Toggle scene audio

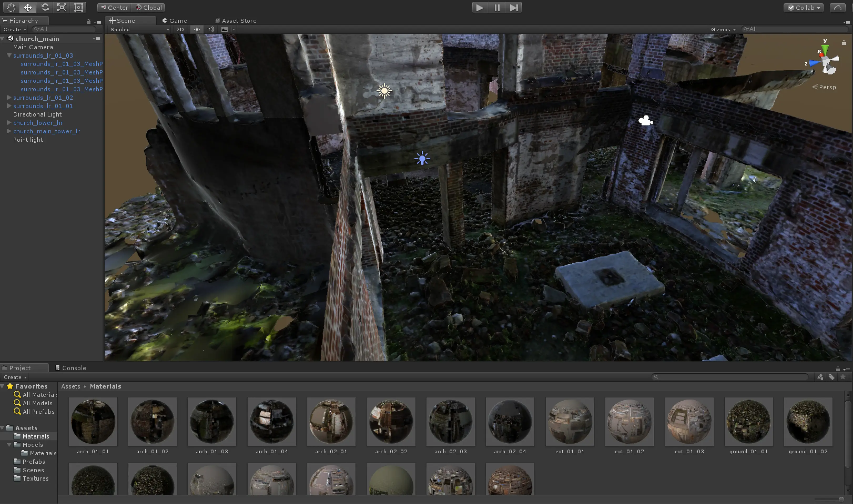211,29
